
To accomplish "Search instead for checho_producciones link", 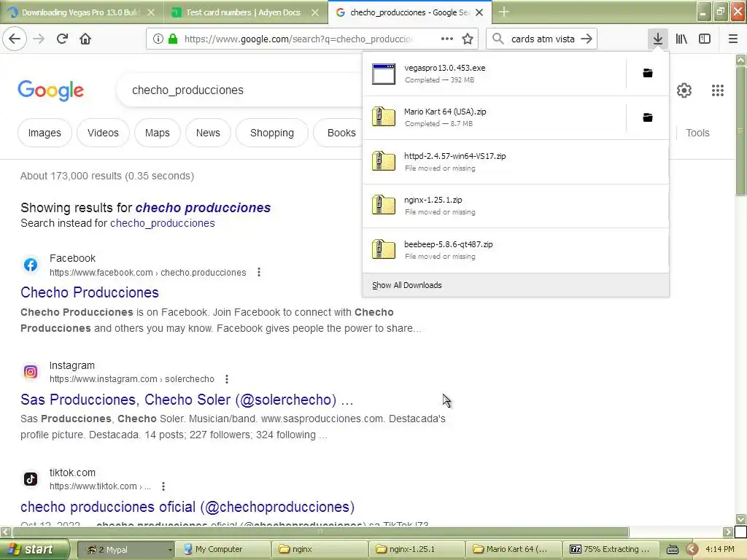I will 163,223.
